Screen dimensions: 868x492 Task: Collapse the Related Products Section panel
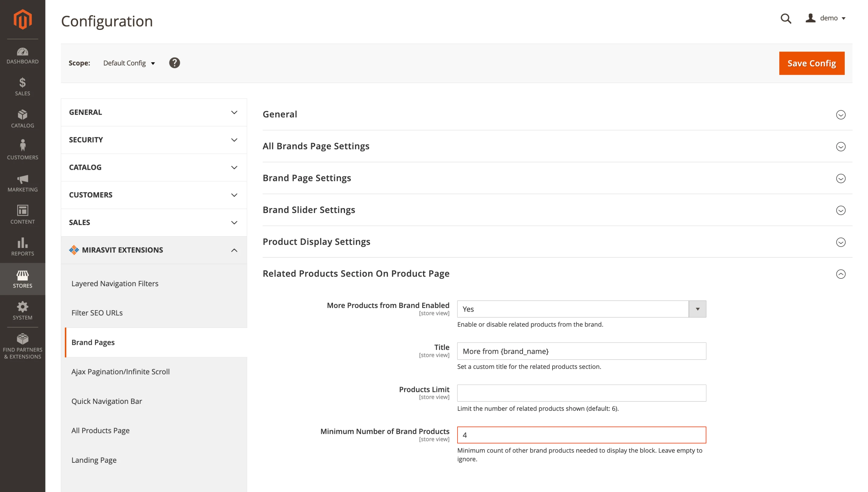pyautogui.click(x=841, y=275)
